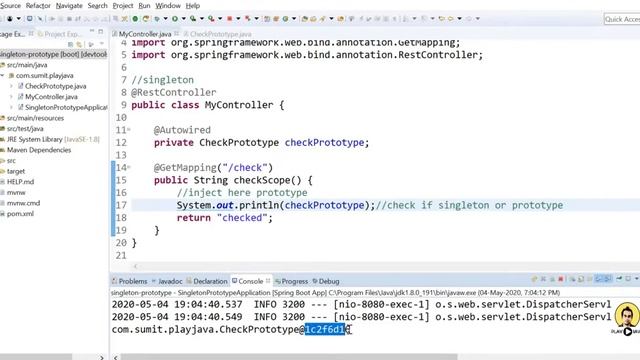Open the Navigate menu

(69, 6)
